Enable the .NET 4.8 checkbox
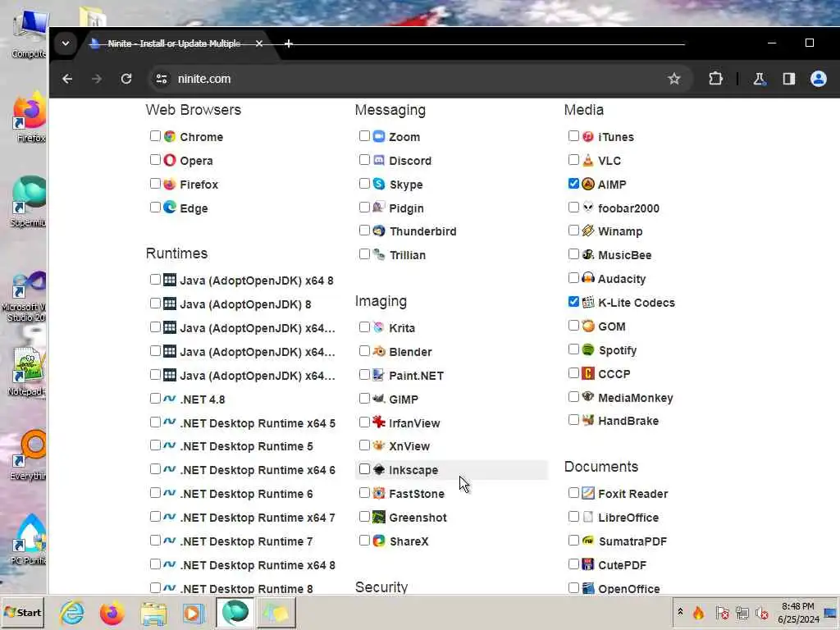 tap(155, 399)
